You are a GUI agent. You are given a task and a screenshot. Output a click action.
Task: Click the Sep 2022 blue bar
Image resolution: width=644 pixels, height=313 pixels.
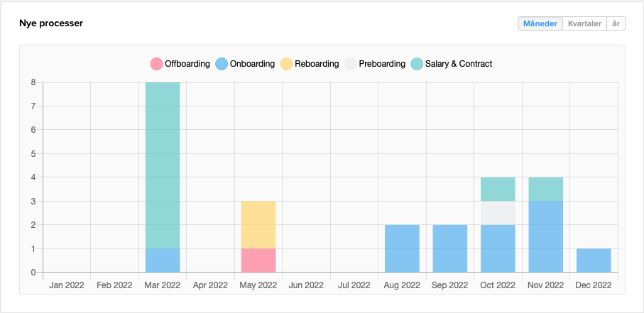point(450,248)
